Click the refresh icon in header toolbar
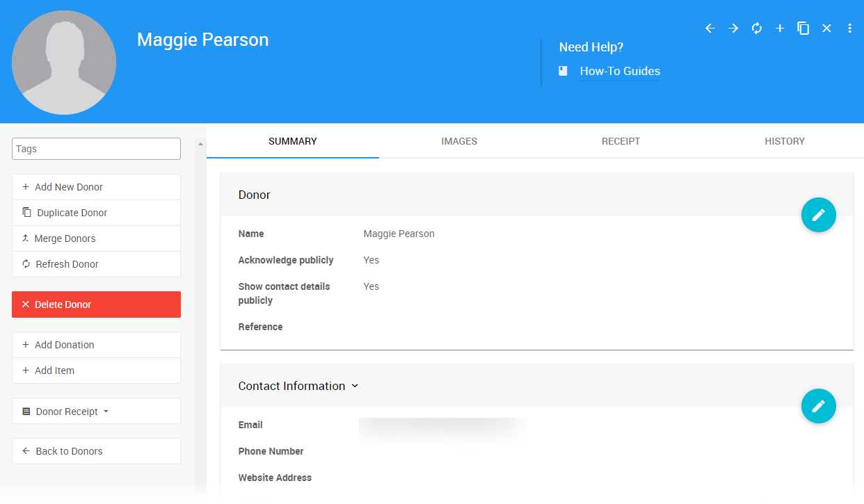Viewport: 864px width, 504px height. click(757, 29)
